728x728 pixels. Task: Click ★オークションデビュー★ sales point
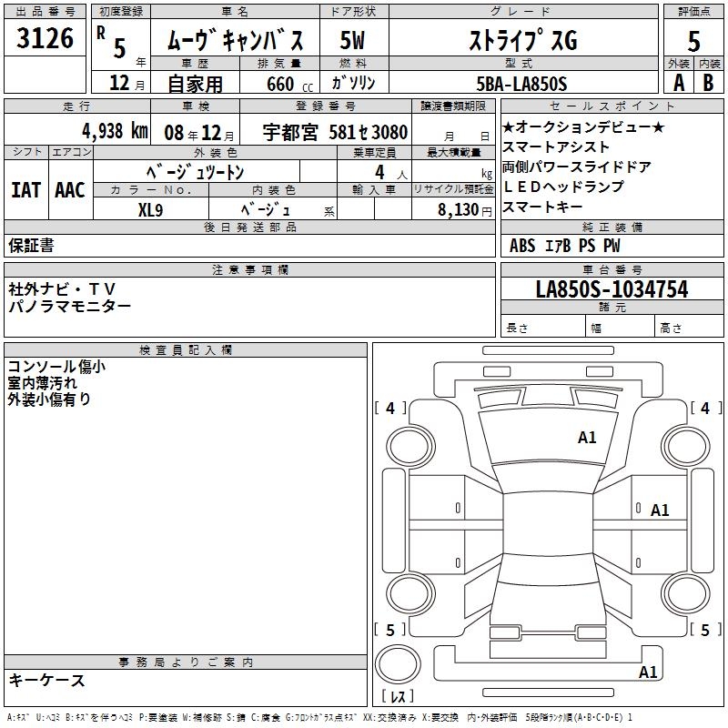pyautogui.click(x=583, y=126)
